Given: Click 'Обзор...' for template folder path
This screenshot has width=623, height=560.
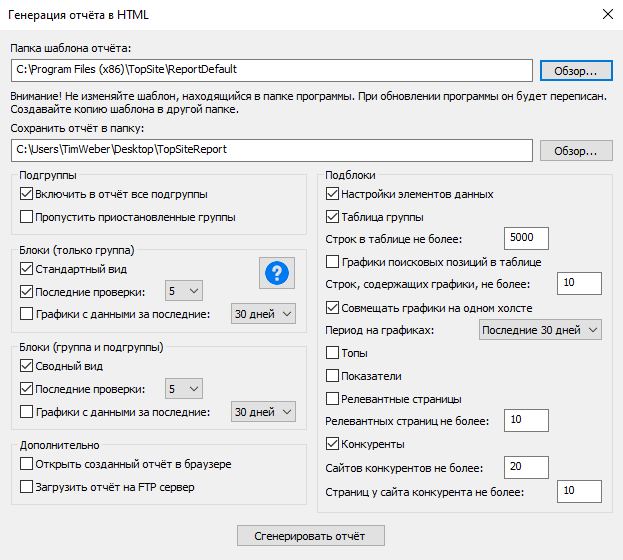Looking at the screenshot, I should tap(575, 71).
